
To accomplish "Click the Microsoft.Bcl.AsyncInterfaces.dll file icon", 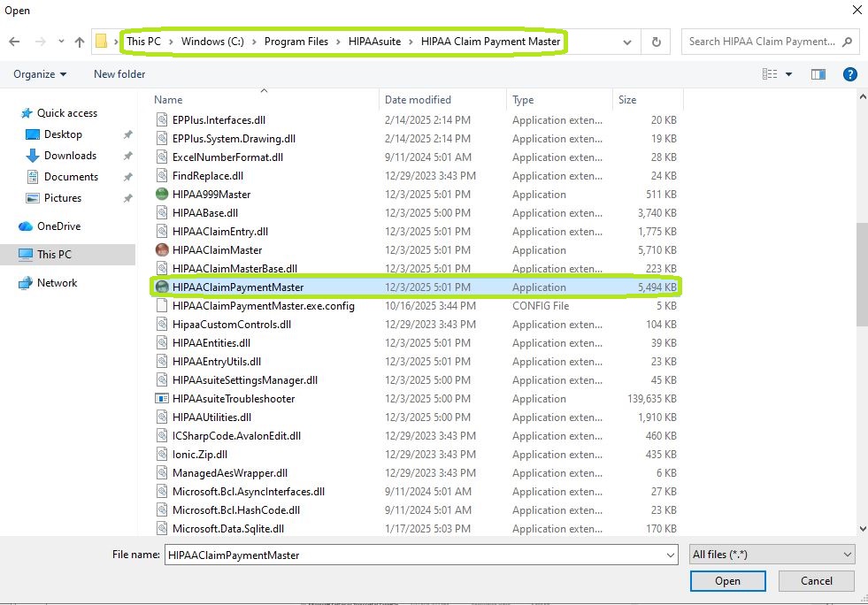I will coord(162,492).
